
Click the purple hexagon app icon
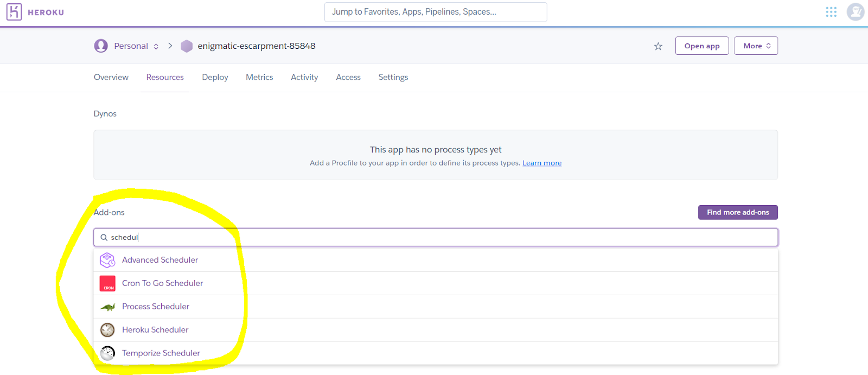tap(187, 46)
